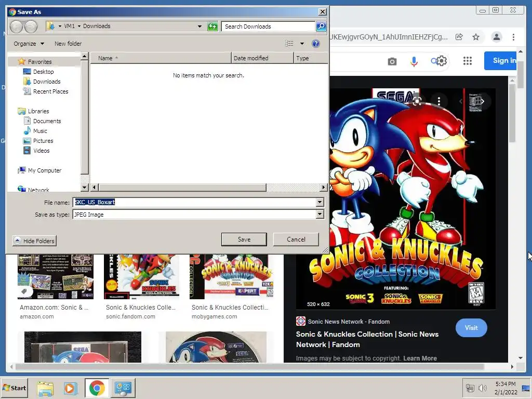Click the File name text field
This screenshot has height=399, width=532.
[194, 202]
